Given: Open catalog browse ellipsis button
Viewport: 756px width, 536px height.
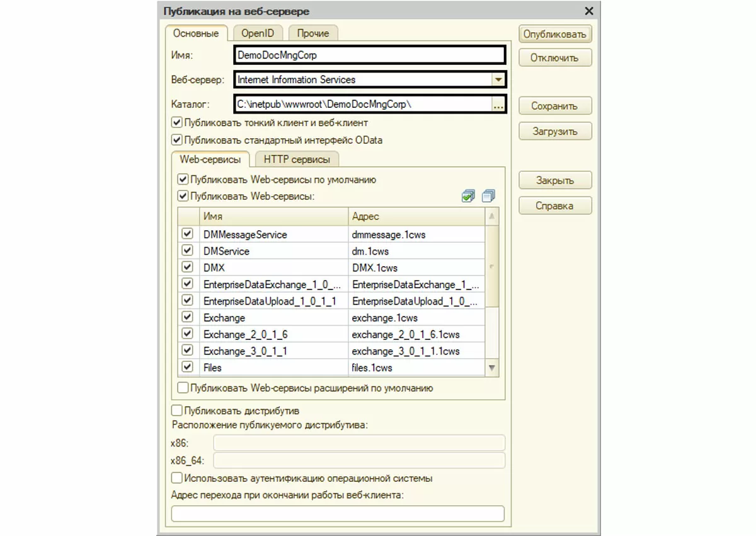Looking at the screenshot, I should click(498, 105).
